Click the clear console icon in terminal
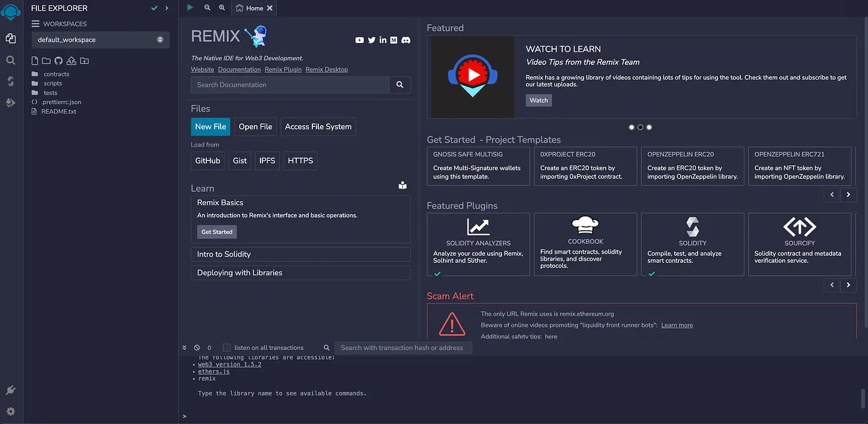The height and width of the screenshot is (424, 868). pos(197,348)
